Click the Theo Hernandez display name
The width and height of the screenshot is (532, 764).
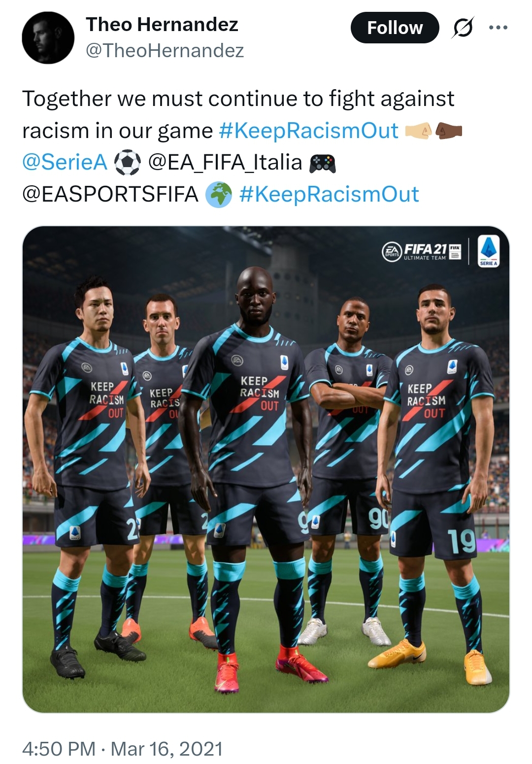pos(162,24)
